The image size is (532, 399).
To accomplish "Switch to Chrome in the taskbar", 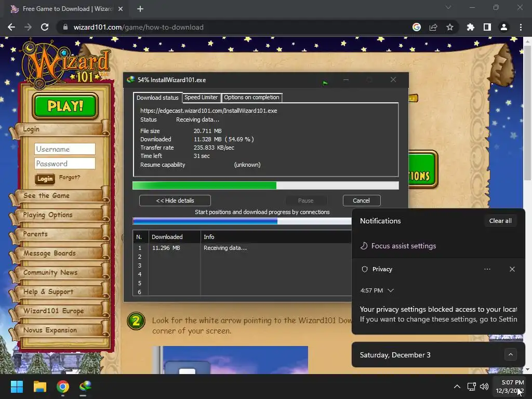I will coord(63,387).
